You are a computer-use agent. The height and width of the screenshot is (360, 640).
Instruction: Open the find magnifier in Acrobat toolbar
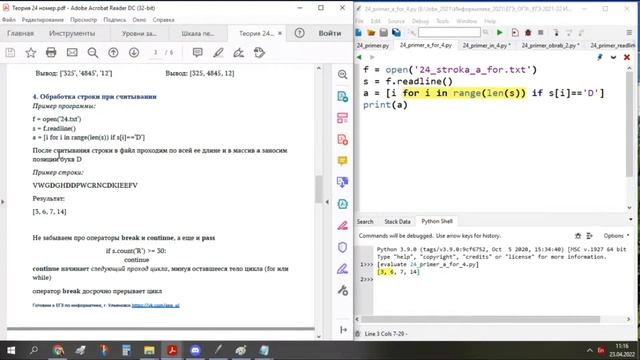click(x=93, y=52)
